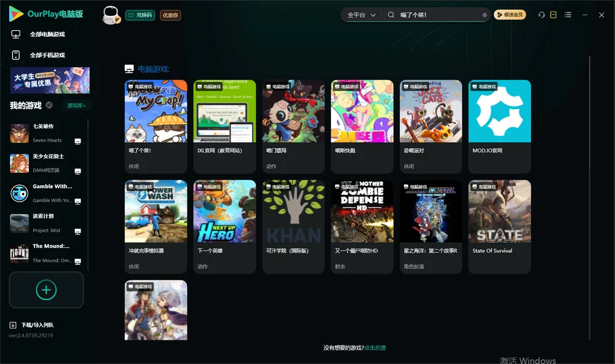Click the PC badge icon on 美少女花骑士 row
615x364 pixels.
coord(77,172)
